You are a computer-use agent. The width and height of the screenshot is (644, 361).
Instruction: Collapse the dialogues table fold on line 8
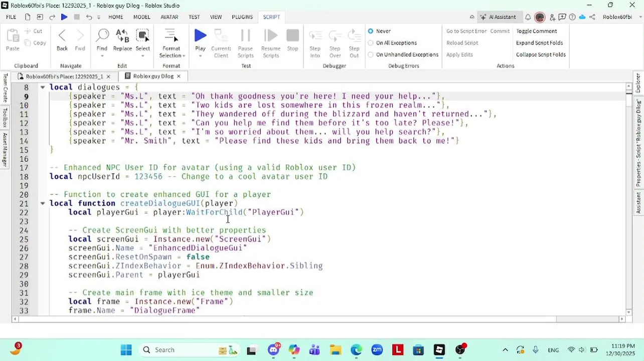(43, 87)
